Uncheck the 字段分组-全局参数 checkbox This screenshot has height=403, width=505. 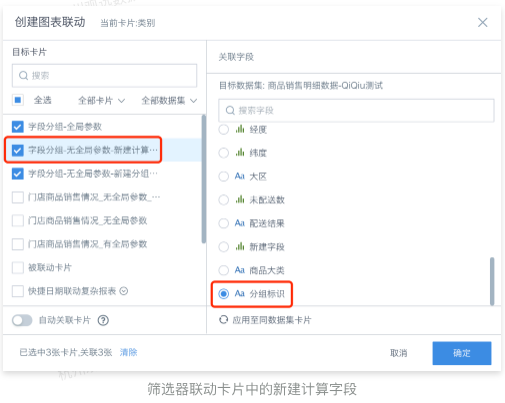pyautogui.click(x=18, y=127)
